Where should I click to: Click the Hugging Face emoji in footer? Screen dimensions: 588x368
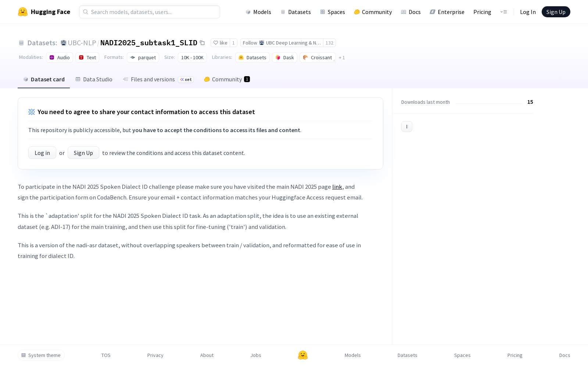(x=303, y=355)
